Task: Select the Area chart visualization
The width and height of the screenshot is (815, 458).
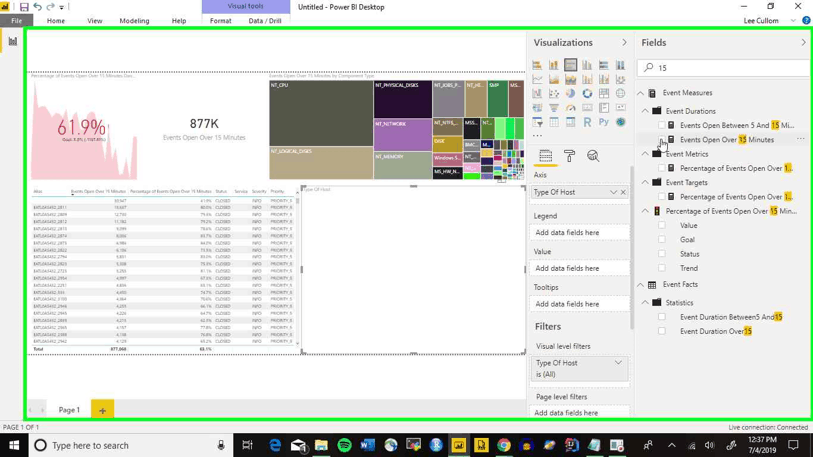Action: point(554,80)
